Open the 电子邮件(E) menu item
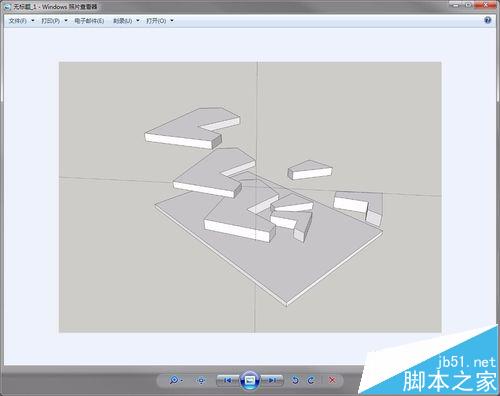Image resolution: width=500 pixels, height=396 pixels. click(89, 21)
